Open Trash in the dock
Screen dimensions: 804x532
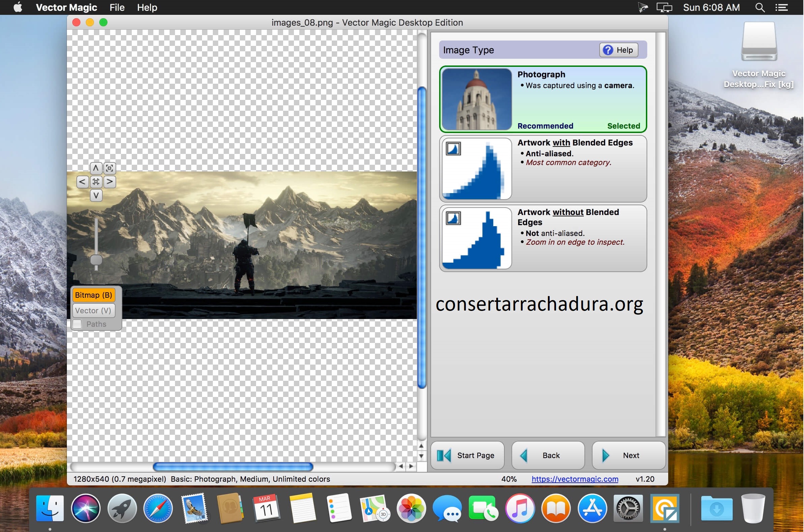point(753,508)
